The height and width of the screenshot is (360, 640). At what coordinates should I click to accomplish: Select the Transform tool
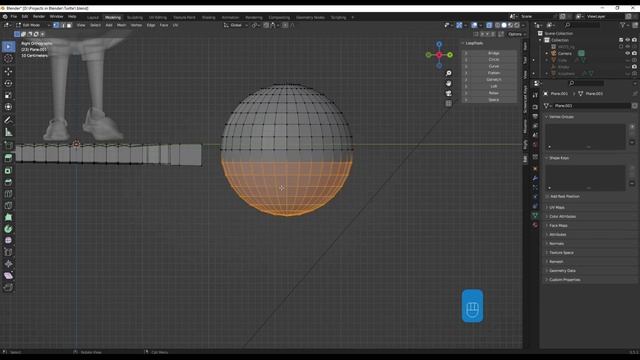(x=8, y=107)
